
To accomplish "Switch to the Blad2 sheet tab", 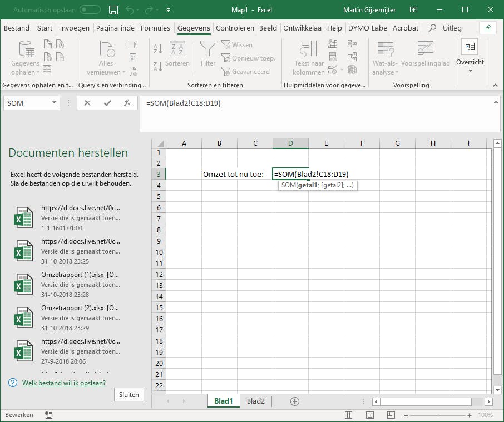I will 256,401.
